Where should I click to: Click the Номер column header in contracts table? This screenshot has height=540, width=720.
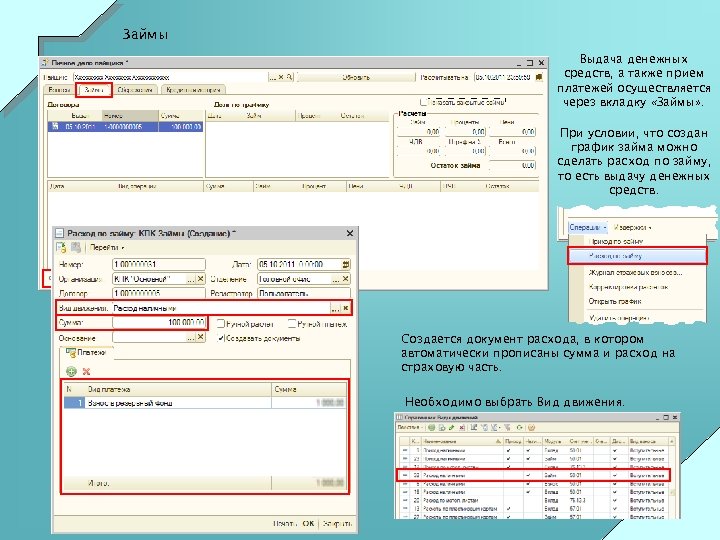(x=130, y=116)
